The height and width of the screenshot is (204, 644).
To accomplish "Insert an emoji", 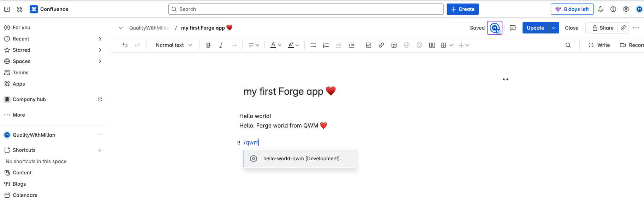I will 419,45.
